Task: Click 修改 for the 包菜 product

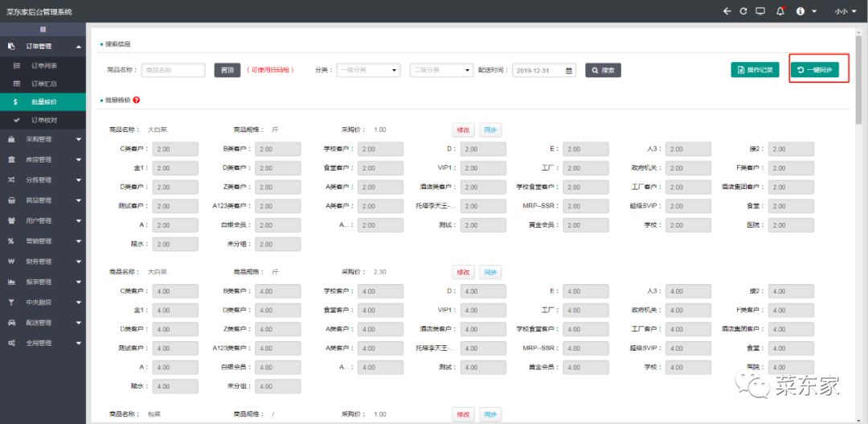Action: coord(464,414)
